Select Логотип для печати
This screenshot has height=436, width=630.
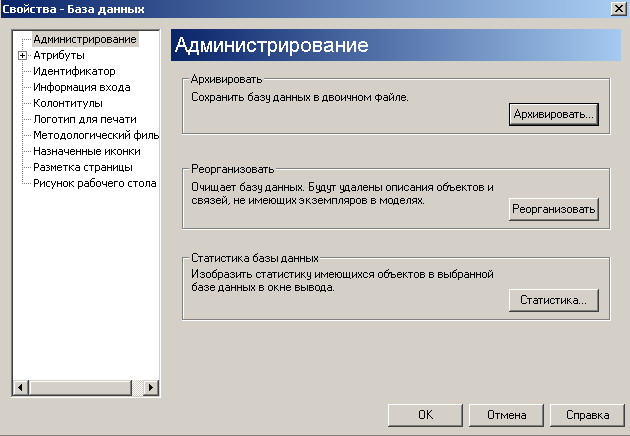point(85,119)
